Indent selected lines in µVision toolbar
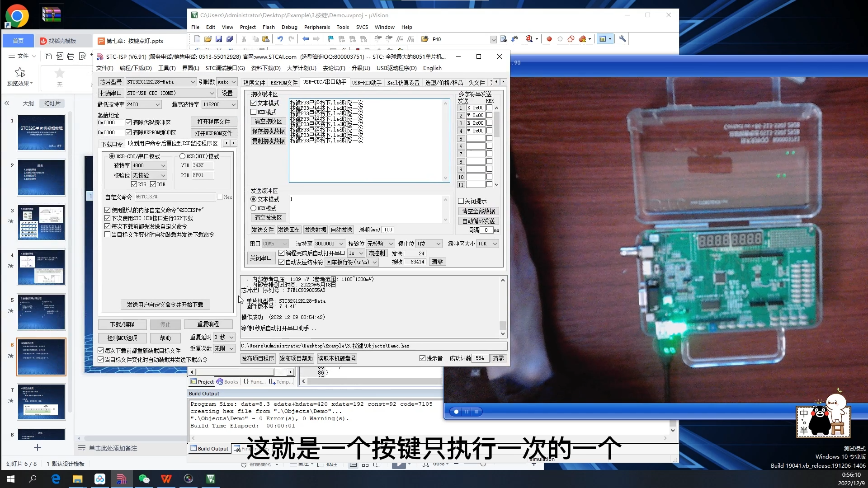 (378, 39)
